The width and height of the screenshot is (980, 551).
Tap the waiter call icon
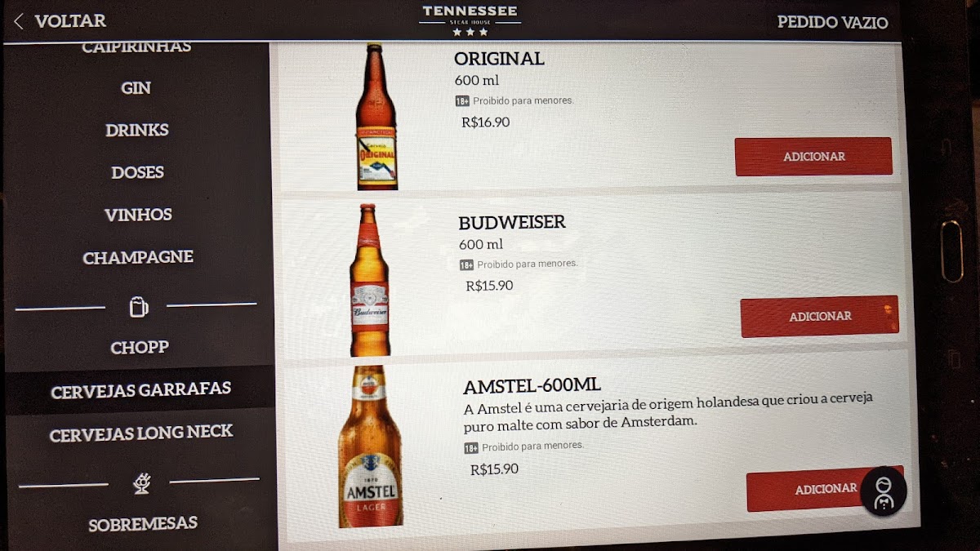point(883,491)
